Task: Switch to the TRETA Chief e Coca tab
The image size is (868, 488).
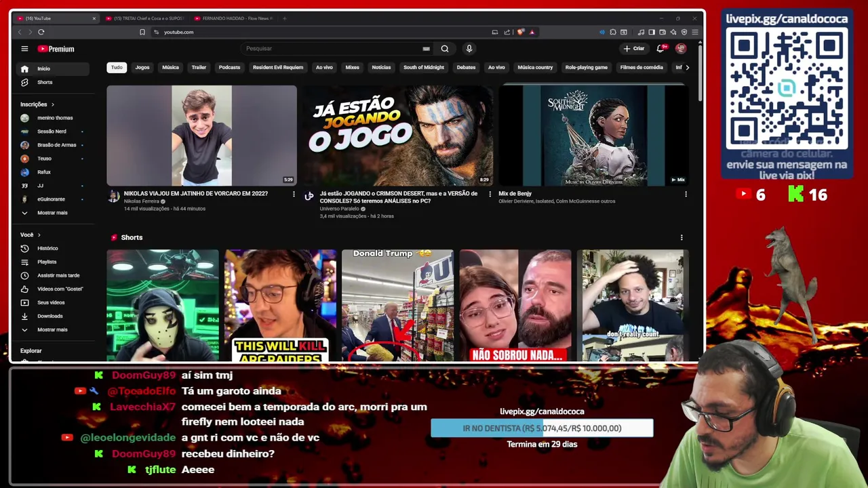Action: (144, 18)
